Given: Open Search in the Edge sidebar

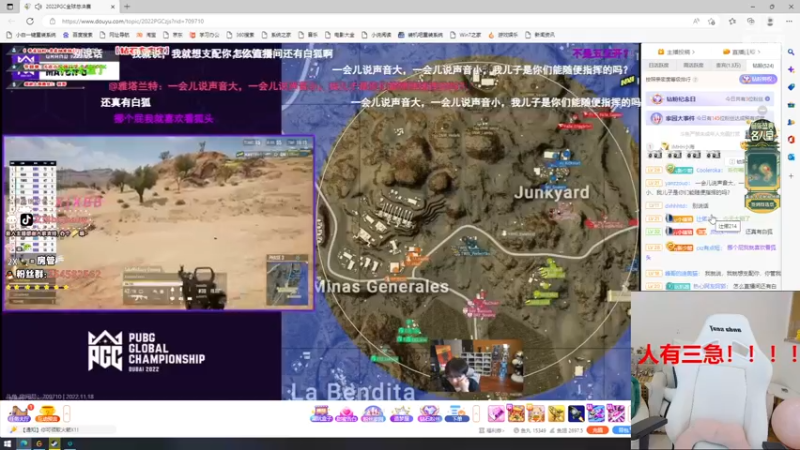Looking at the screenshot, I should pos(791,52).
